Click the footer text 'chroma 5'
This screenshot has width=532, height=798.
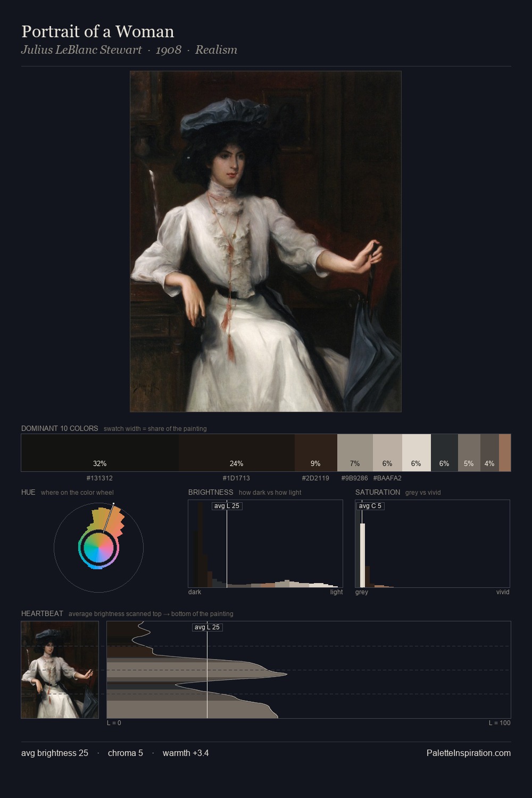pyautogui.click(x=126, y=753)
